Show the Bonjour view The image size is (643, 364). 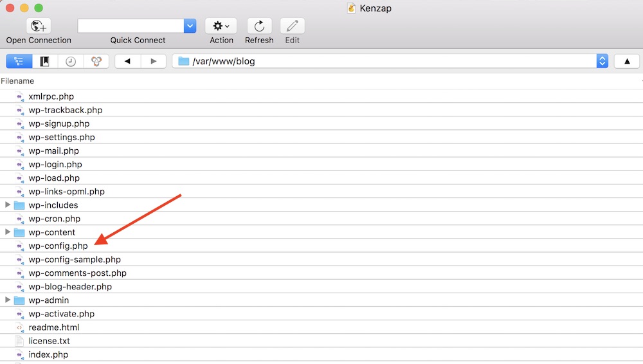tap(96, 61)
